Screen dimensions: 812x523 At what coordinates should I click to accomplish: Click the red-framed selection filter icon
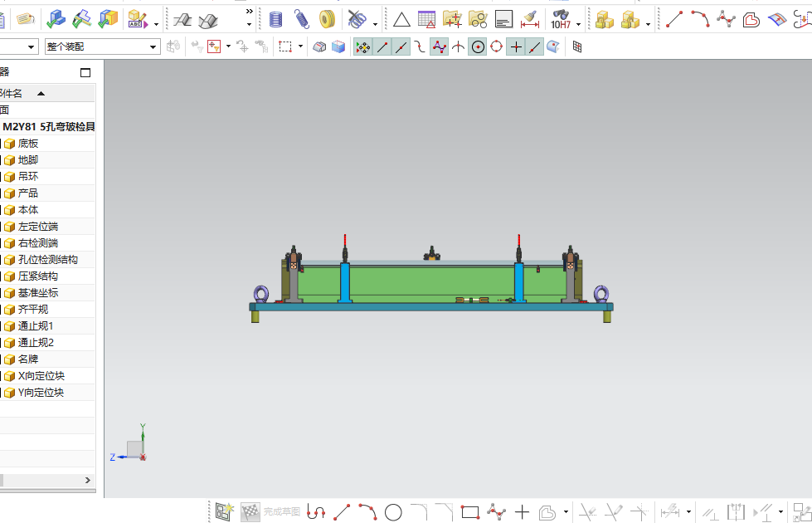click(214, 46)
